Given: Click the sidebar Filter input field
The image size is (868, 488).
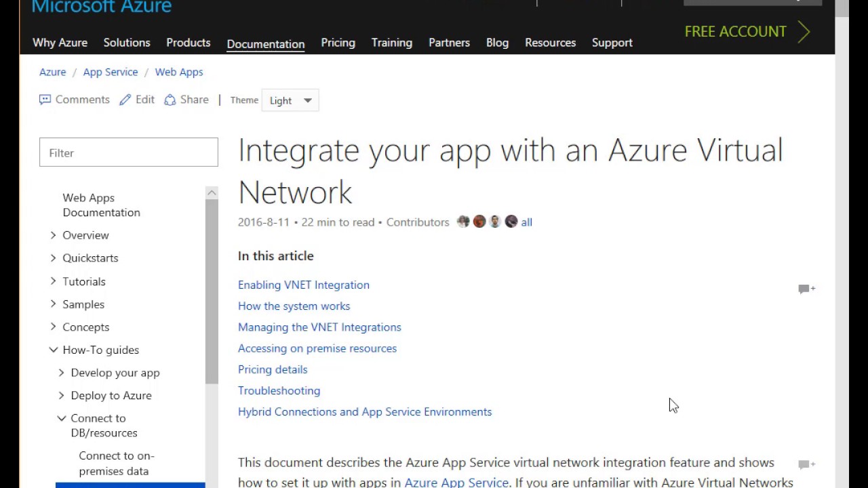Looking at the screenshot, I should (129, 152).
